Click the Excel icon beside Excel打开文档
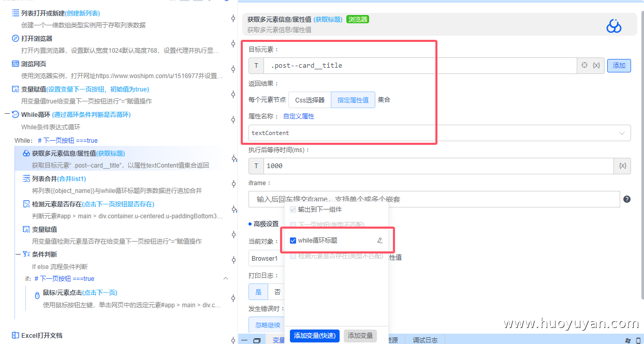 [16, 335]
